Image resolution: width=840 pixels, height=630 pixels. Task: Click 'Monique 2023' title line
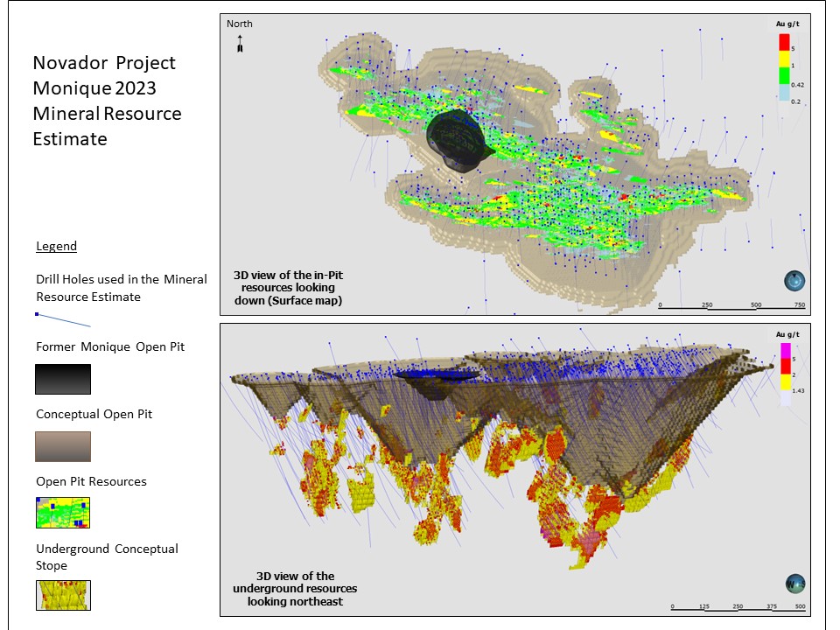click(x=94, y=88)
